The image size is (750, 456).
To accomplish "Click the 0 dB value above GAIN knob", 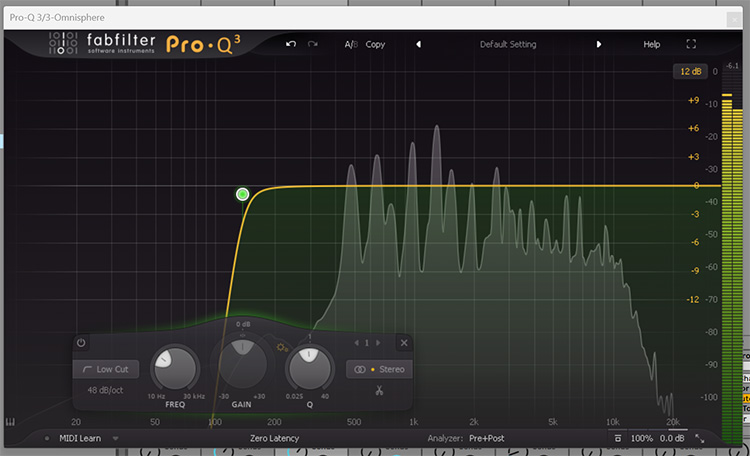I will [243, 324].
